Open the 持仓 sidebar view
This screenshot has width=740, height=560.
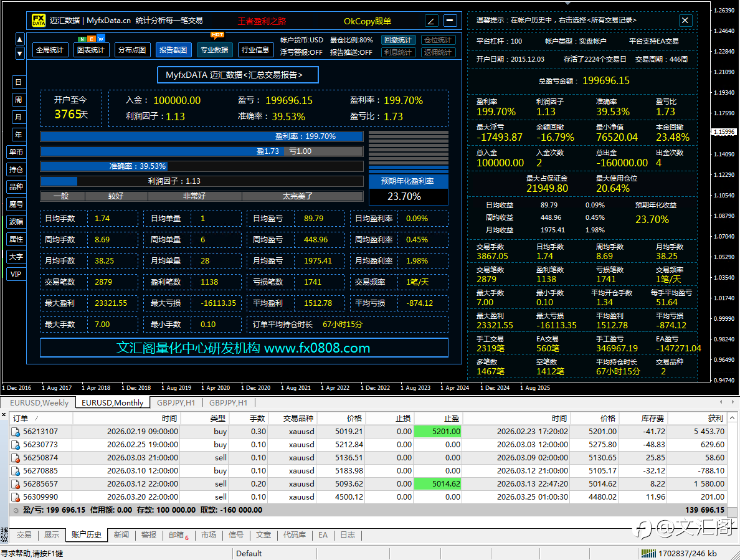[16, 169]
